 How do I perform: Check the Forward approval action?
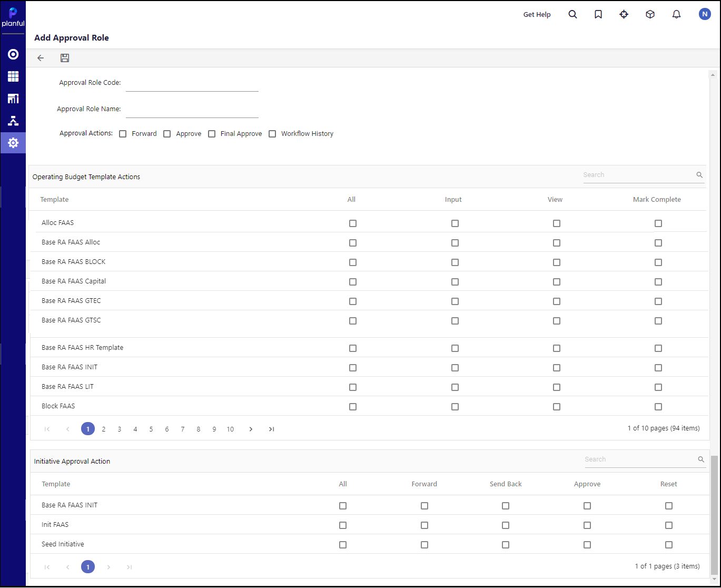pos(123,134)
